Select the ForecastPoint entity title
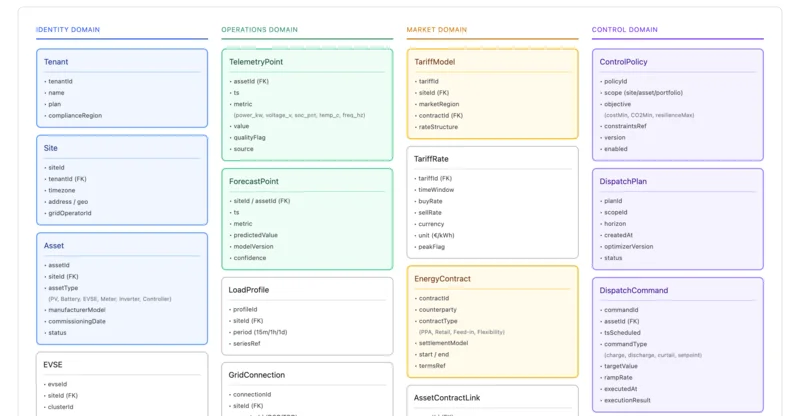The image size is (800, 416). (x=253, y=180)
